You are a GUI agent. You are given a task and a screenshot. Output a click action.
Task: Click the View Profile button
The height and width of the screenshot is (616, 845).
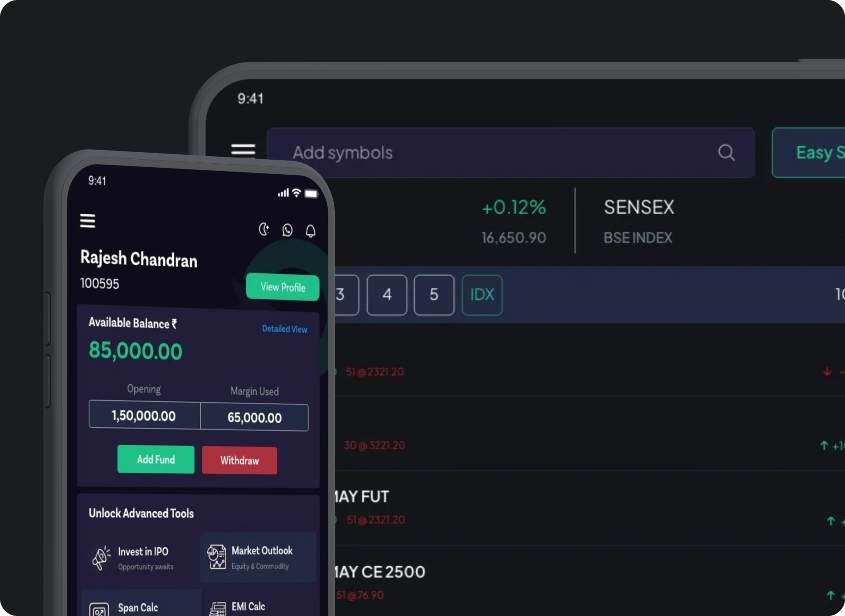(x=283, y=287)
